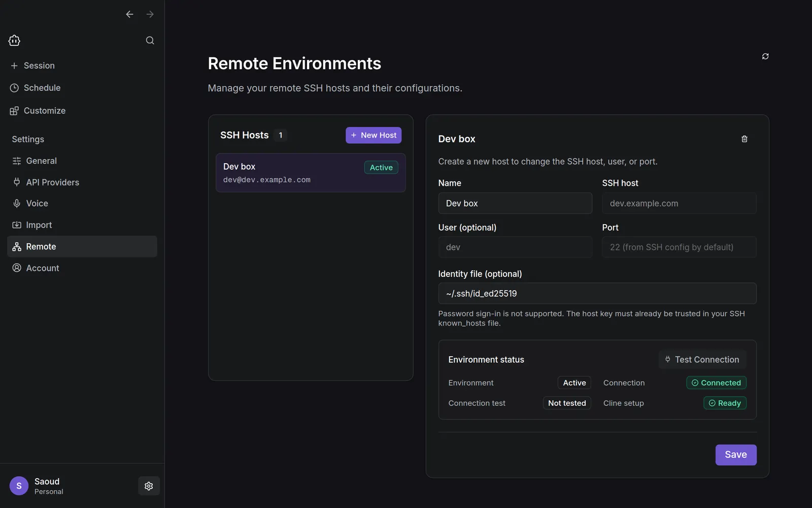This screenshot has width=812, height=508.
Task: Click the green Active badge on Dev box card
Action: pyautogui.click(x=381, y=168)
